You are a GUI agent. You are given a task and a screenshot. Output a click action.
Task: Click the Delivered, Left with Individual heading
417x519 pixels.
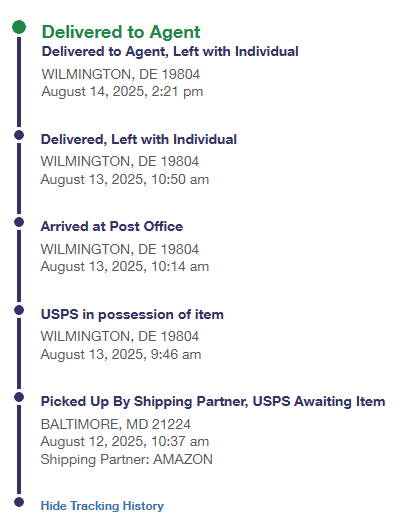(x=139, y=139)
